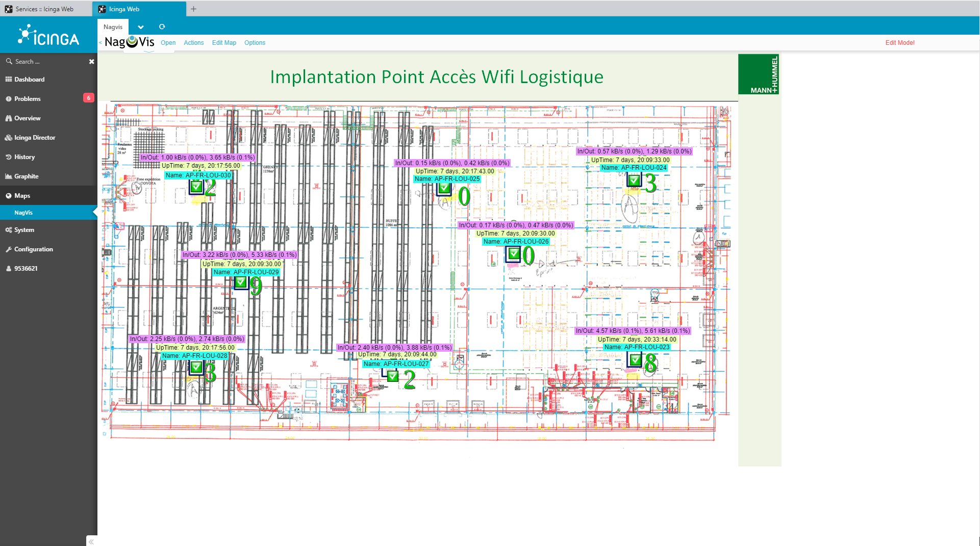Screen dimensions: 980x546
Task: Collapse the sidebar with double-chevron toggle
Action: [x=91, y=541]
